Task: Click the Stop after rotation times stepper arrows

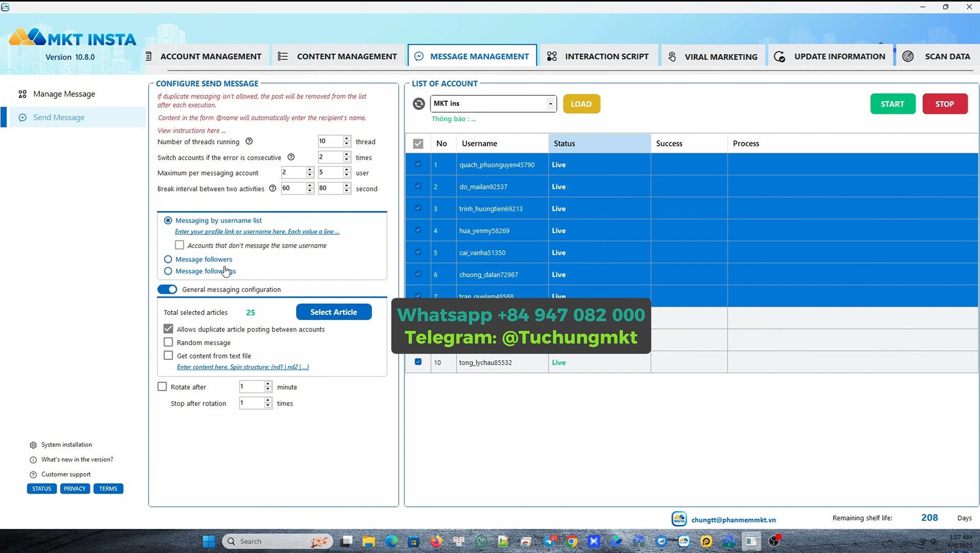Action: [x=268, y=403]
